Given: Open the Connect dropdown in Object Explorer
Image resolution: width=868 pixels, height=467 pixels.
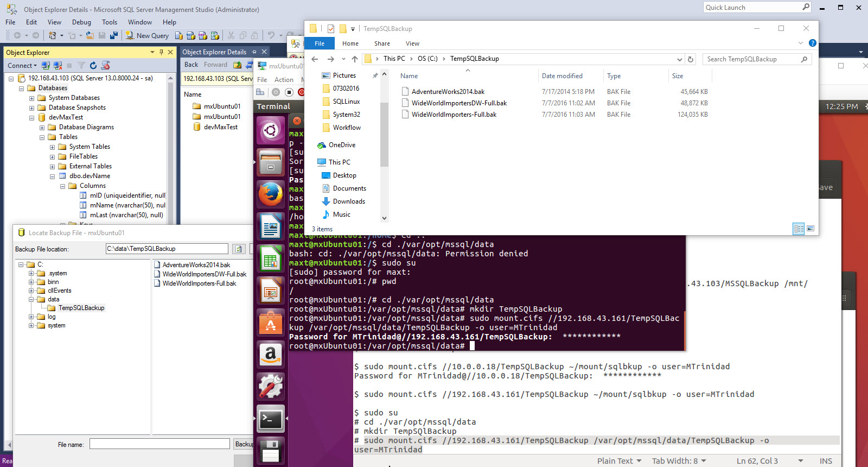Looking at the screenshot, I should tap(22, 66).
